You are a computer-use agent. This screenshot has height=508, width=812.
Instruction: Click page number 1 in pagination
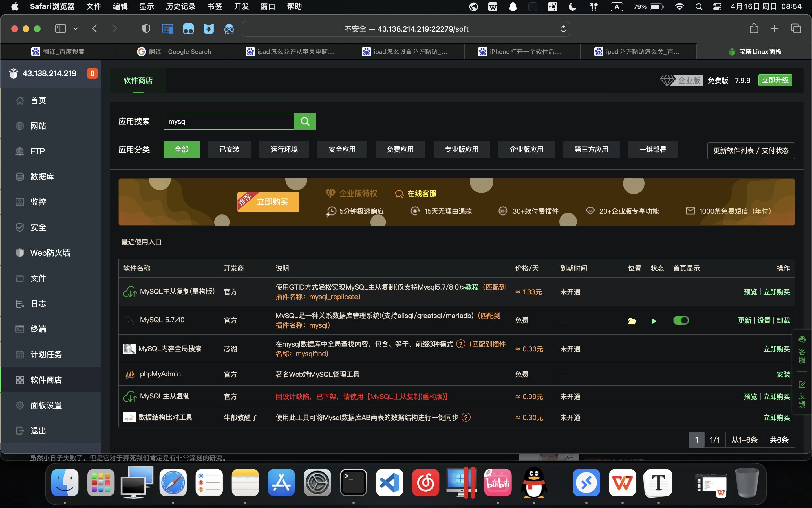pos(697,440)
